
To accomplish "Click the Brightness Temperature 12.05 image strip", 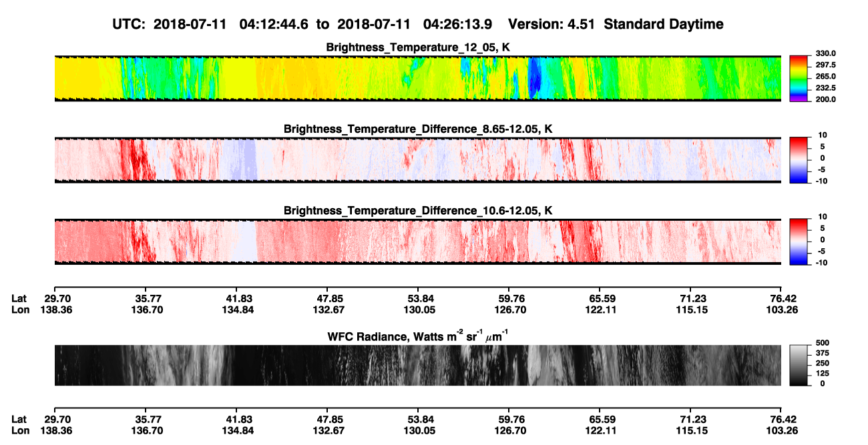I will pyautogui.click(x=417, y=78).
